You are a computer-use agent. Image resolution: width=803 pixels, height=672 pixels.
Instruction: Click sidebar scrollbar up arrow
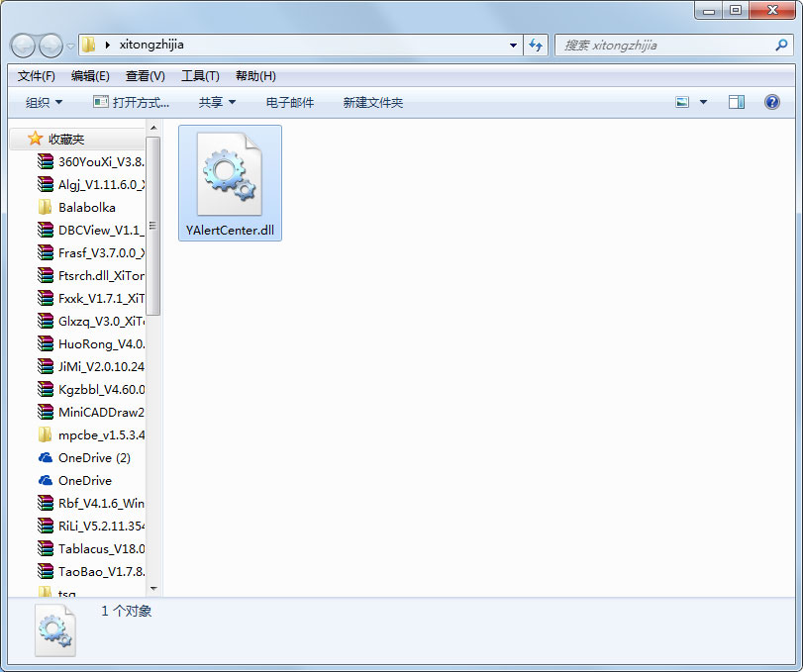[x=153, y=128]
